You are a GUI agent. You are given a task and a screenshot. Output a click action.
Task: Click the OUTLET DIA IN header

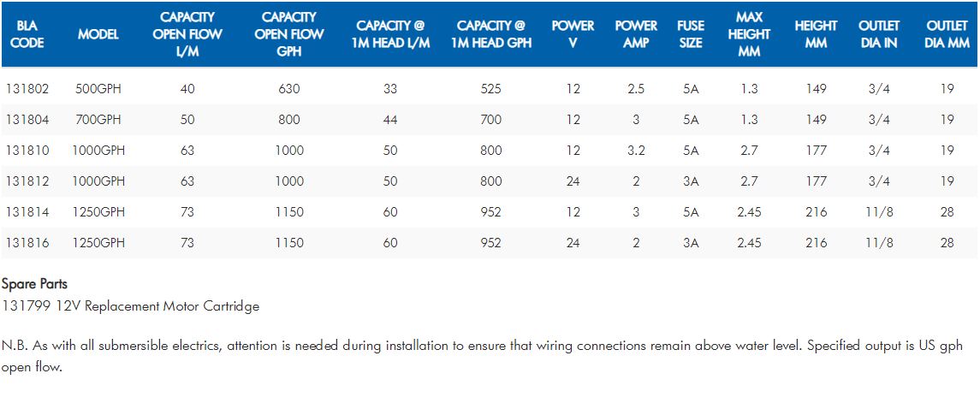click(x=878, y=34)
